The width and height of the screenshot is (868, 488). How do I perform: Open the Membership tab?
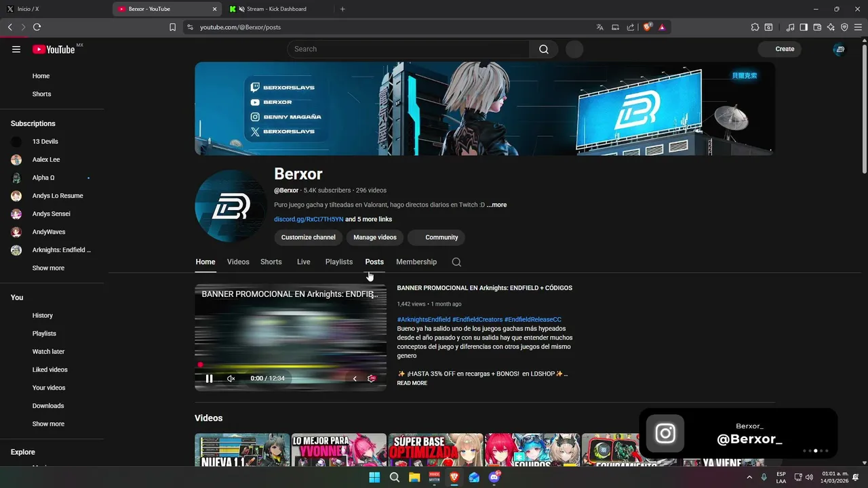click(416, 262)
